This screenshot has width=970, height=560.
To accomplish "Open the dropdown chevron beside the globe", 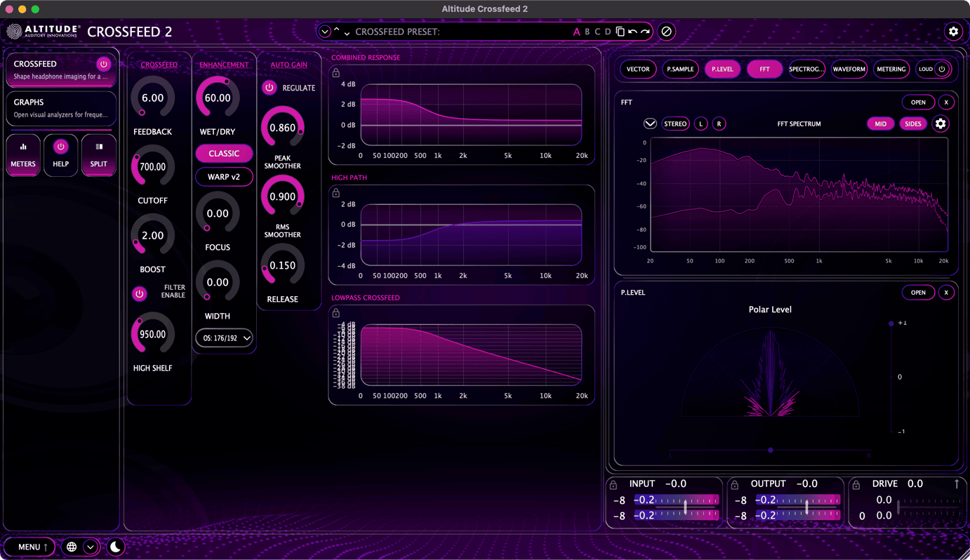I will (x=91, y=547).
